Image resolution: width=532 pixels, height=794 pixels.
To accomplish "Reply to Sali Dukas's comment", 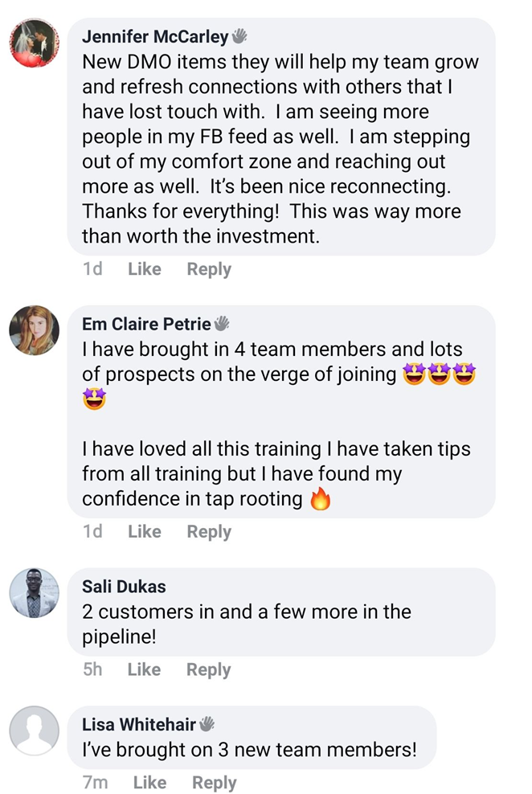I will point(208,669).
